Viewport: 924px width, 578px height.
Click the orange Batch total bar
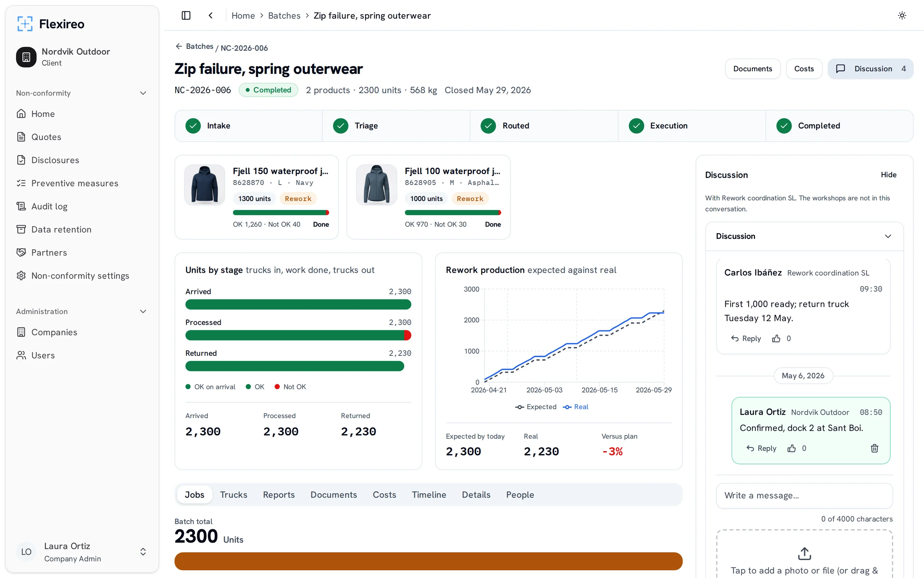click(x=429, y=561)
